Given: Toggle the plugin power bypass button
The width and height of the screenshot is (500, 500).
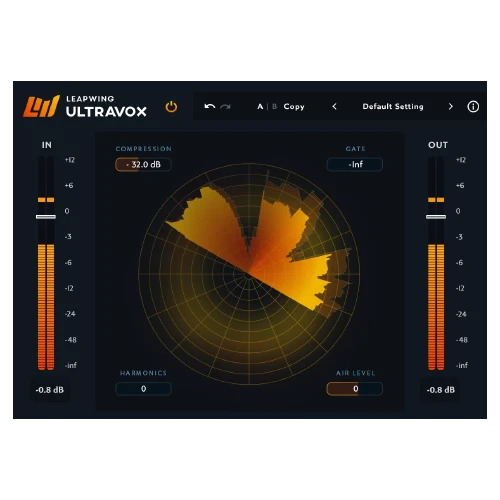Looking at the screenshot, I should pos(171,107).
